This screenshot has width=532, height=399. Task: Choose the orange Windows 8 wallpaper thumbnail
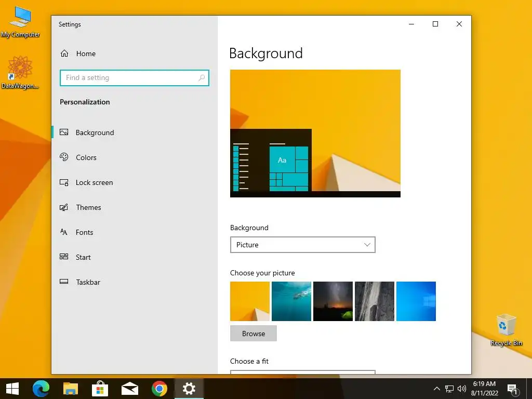tap(250, 301)
